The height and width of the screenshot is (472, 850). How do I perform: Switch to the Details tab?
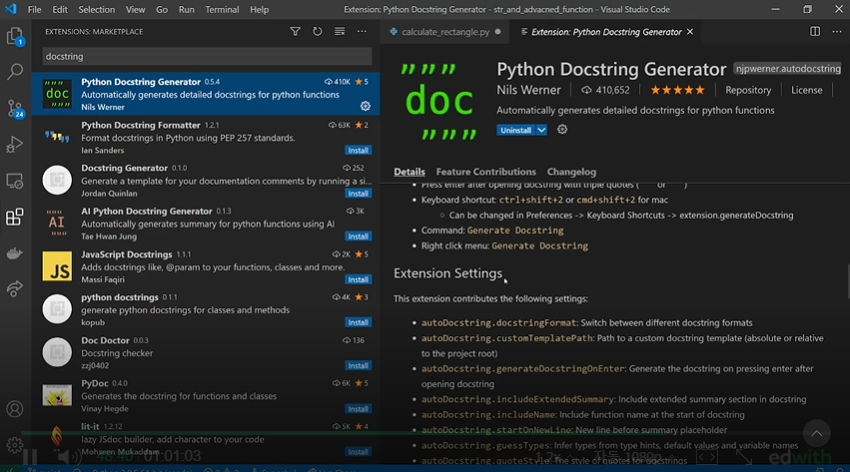click(x=409, y=172)
